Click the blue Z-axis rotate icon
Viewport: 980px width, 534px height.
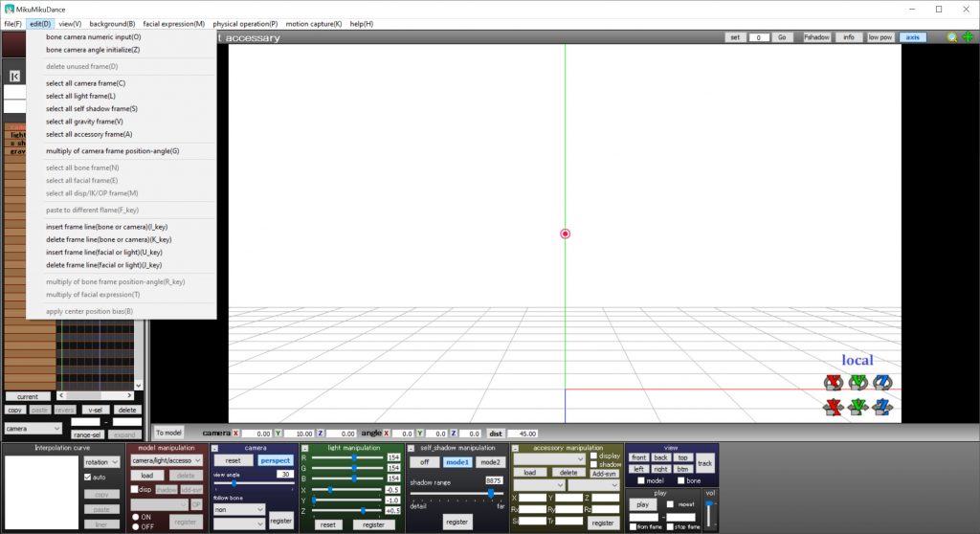click(882, 382)
